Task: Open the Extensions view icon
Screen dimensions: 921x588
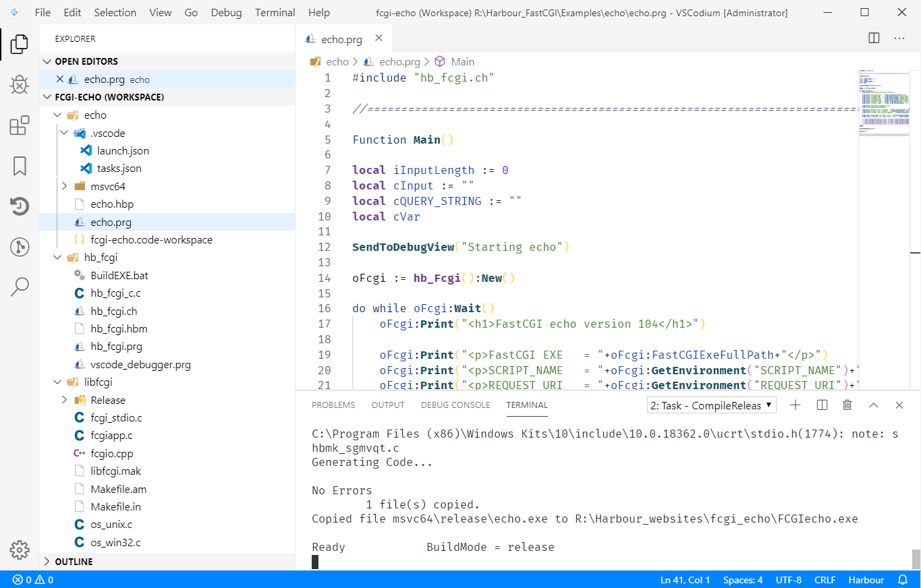Action: click(20, 125)
